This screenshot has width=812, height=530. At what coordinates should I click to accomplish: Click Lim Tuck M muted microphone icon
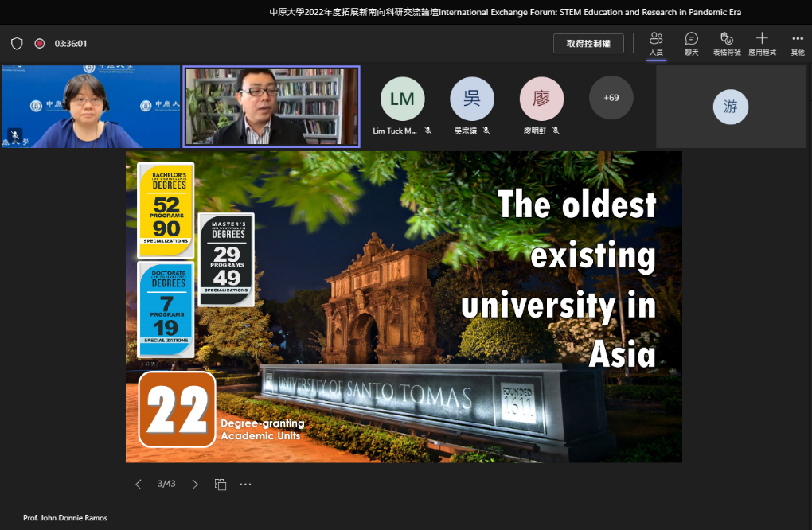(427, 131)
